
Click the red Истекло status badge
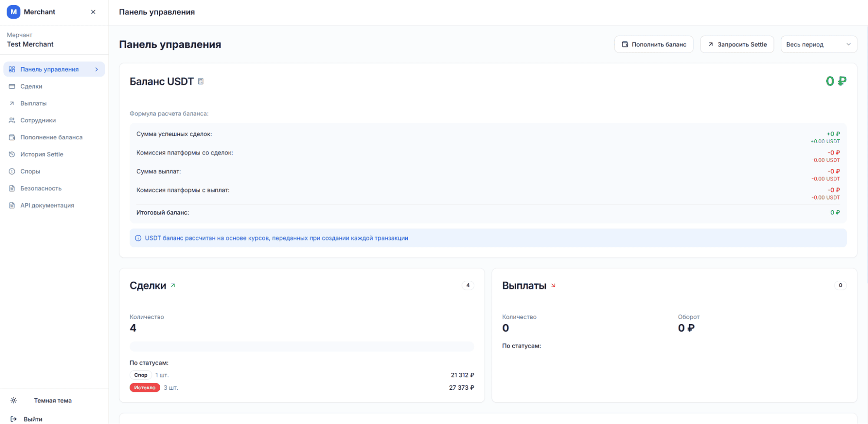[145, 388]
